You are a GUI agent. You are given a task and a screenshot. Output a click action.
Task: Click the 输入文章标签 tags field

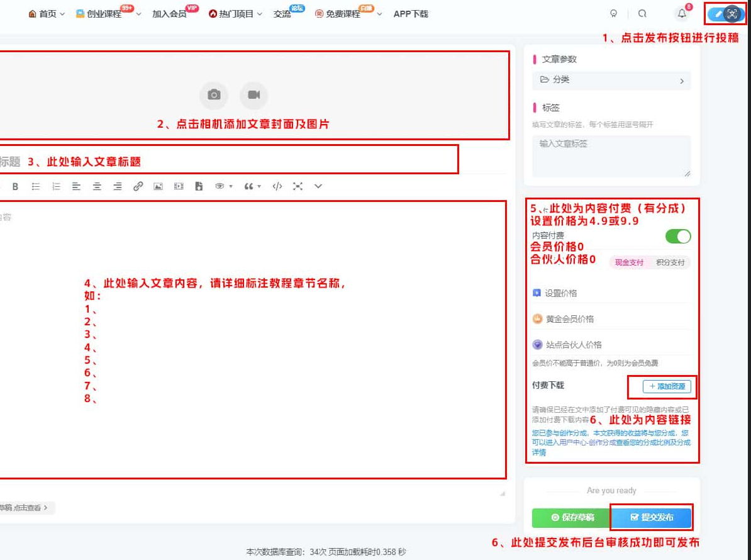pos(611,156)
